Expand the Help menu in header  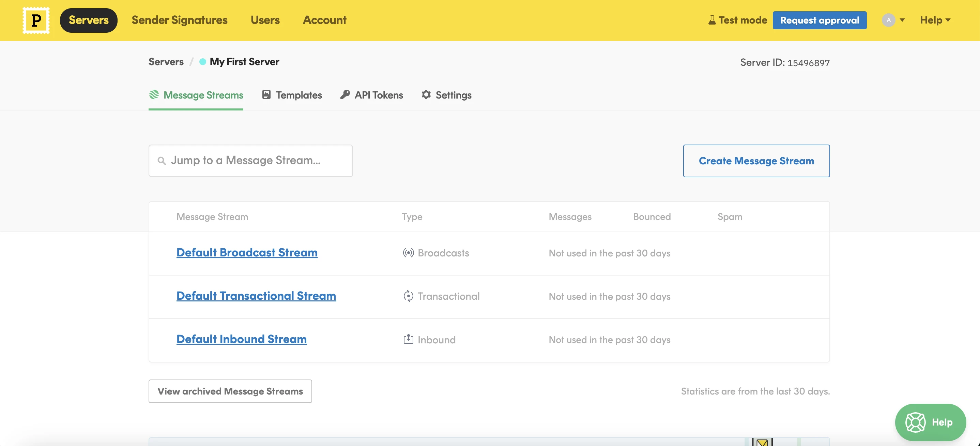pos(935,20)
